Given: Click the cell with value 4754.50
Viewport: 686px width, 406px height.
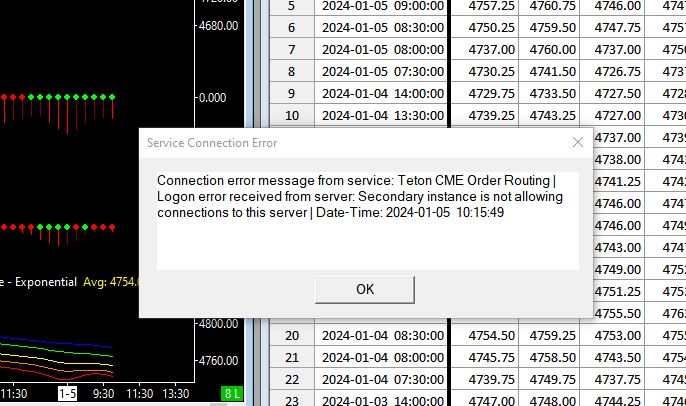Looking at the screenshot, I should tap(485, 335).
